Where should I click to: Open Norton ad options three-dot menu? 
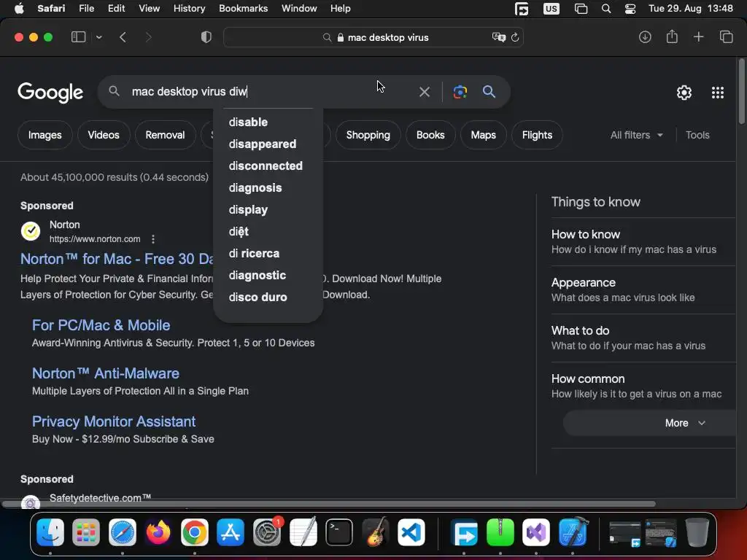[x=153, y=239]
